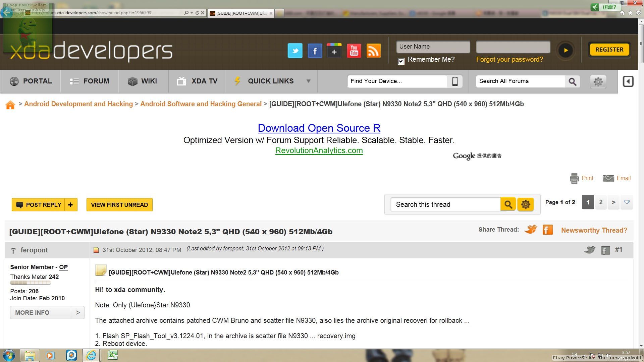The image size is (644, 362).
Task: Toggle the Remember Me checkbox
Action: [x=401, y=61]
